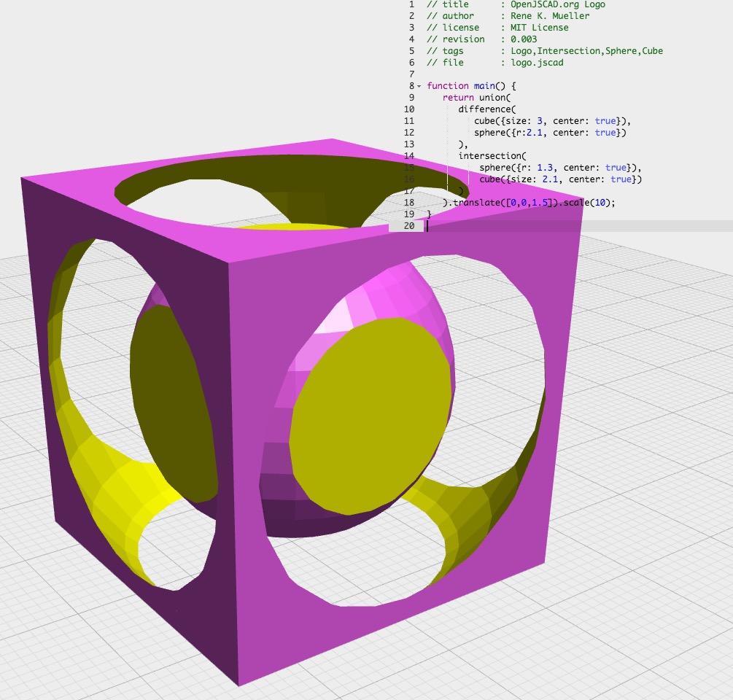
Task: Click the 'difference(' call on line 10
Action: coord(487,109)
